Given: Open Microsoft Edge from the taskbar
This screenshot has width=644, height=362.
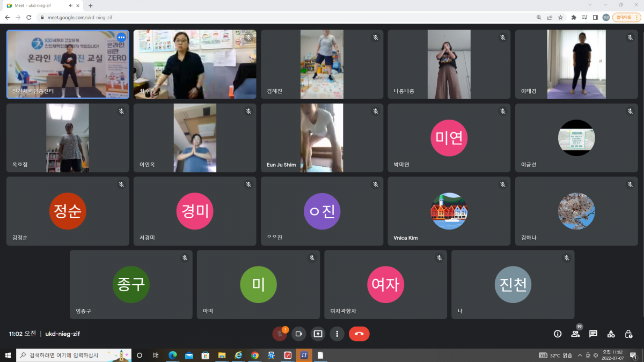Looking at the screenshot, I should (x=173, y=355).
